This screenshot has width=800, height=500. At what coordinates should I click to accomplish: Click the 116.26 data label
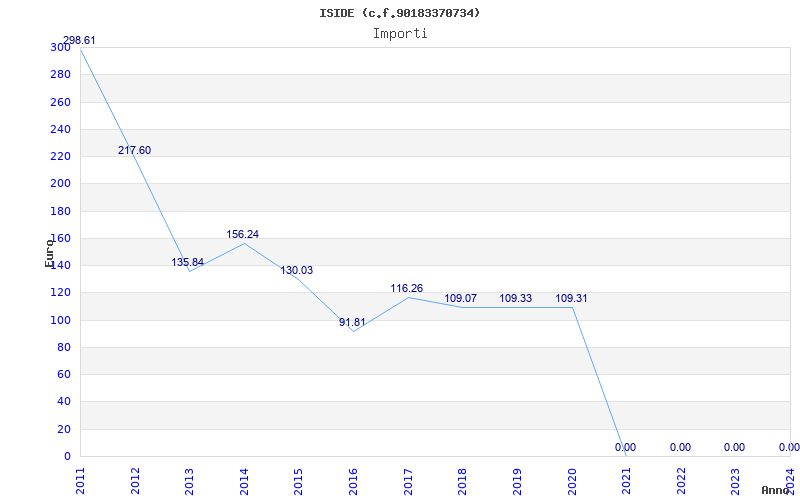point(407,289)
